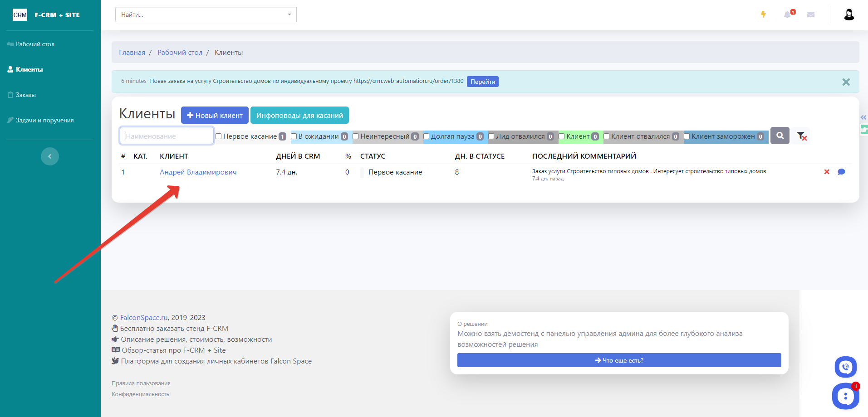Enable the 'Первое касание' filter checkbox

(219, 136)
